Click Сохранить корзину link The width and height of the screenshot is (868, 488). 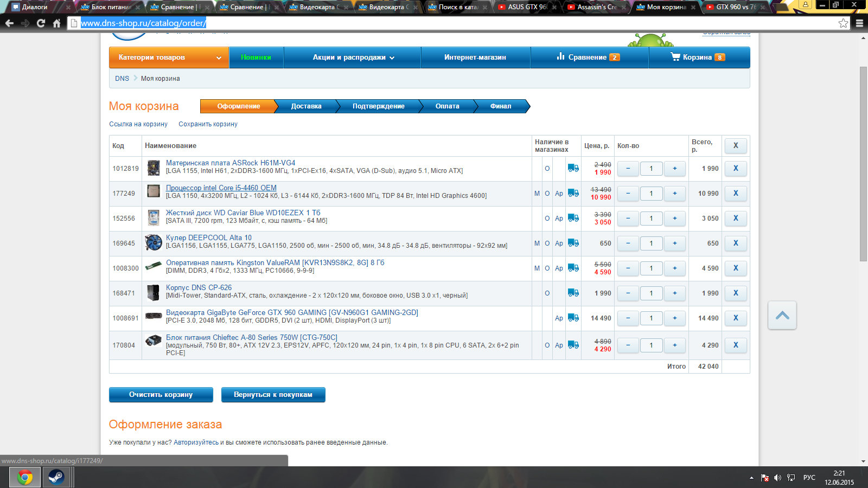click(x=208, y=124)
